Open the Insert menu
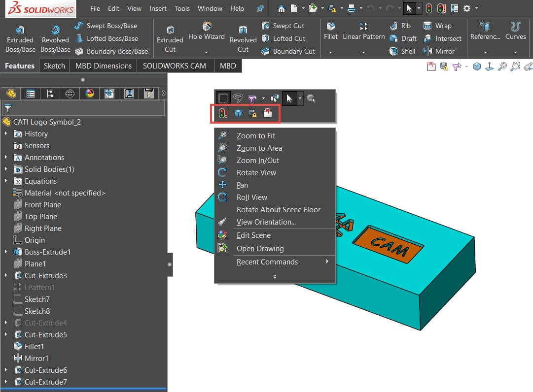533x392 pixels. point(158,8)
